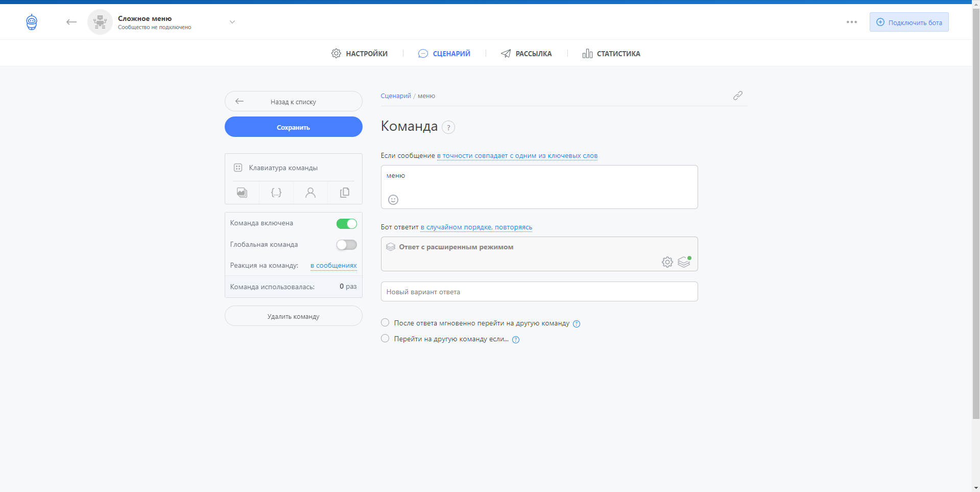Open the emoji smiley picker

(x=393, y=200)
